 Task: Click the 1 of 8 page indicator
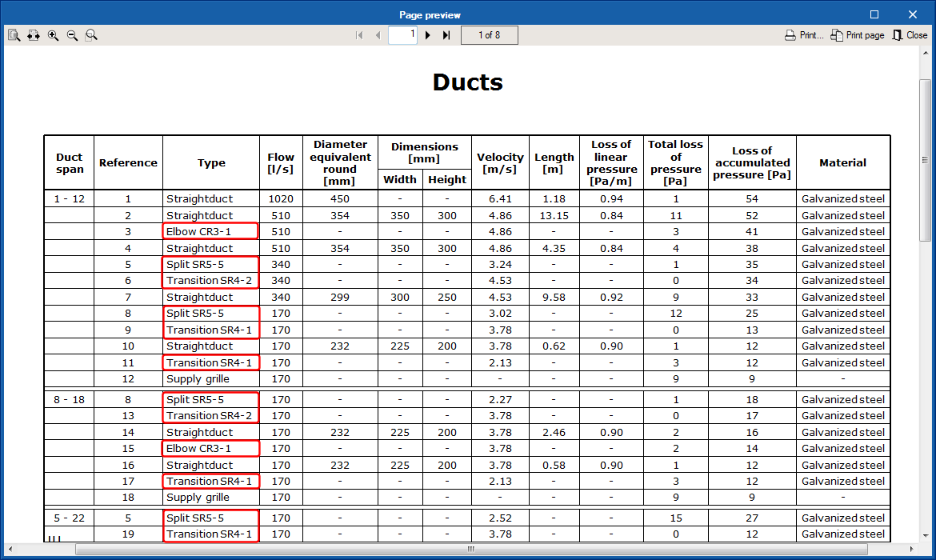(x=489, y=34)
